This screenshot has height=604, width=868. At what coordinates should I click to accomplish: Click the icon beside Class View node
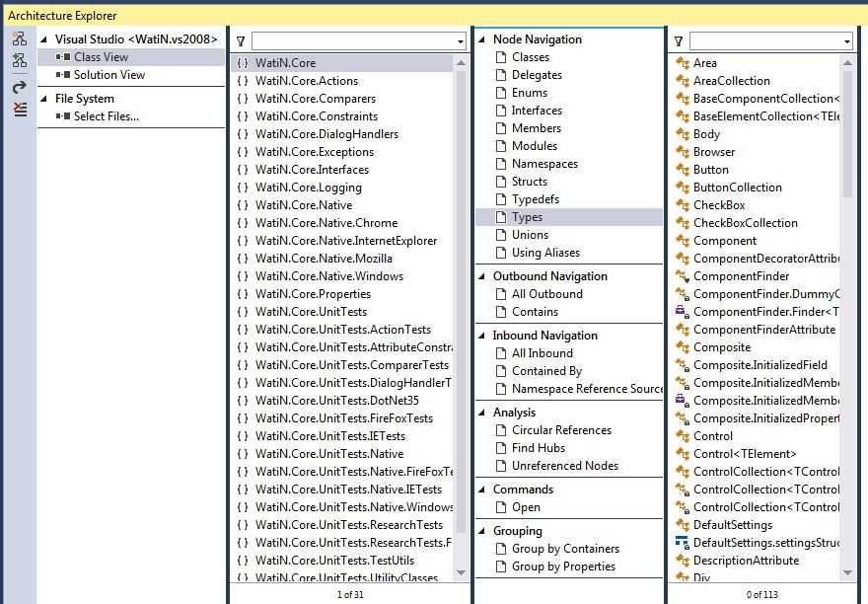coord(63,57)
